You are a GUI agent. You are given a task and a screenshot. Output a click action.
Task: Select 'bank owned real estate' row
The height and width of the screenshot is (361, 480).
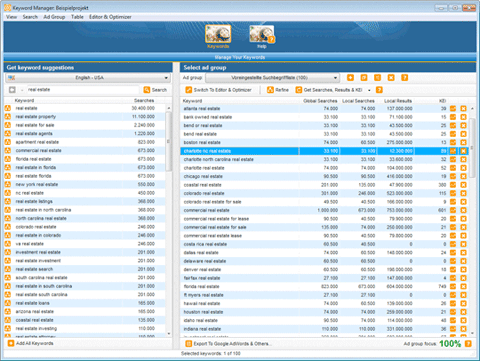pyautogui.click(x=324, y=117)
